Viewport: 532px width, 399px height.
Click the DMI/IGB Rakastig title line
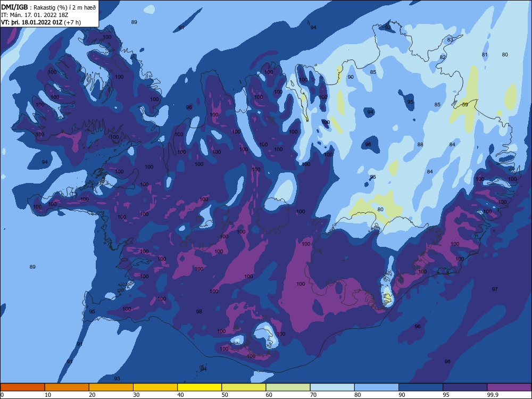tap(48, 7)
